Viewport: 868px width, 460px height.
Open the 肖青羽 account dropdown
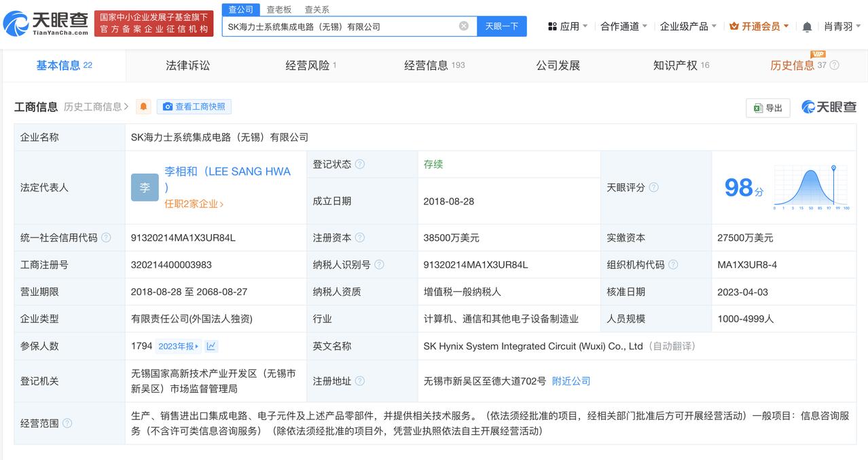pyautogui.click(x=843, y=26)
